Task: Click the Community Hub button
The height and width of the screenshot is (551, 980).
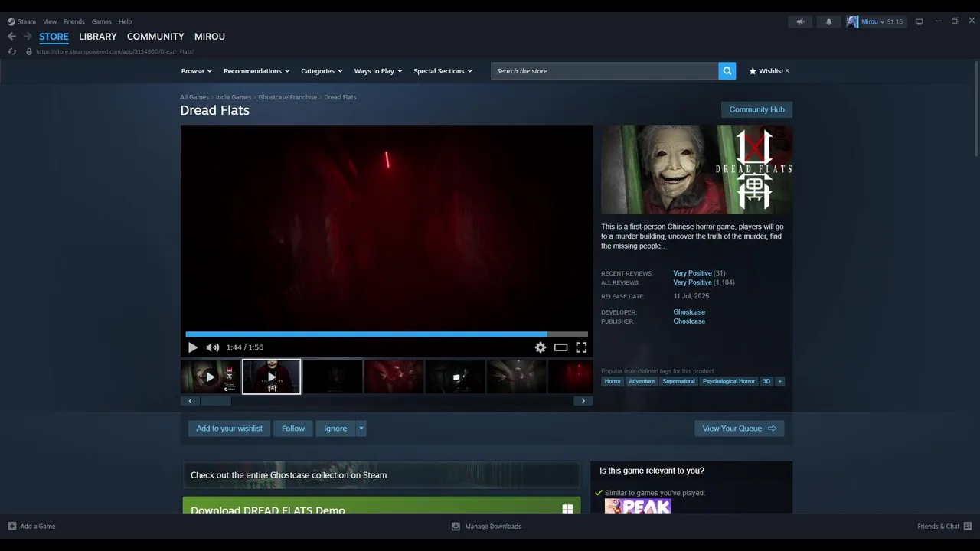Action: point(756,109)
